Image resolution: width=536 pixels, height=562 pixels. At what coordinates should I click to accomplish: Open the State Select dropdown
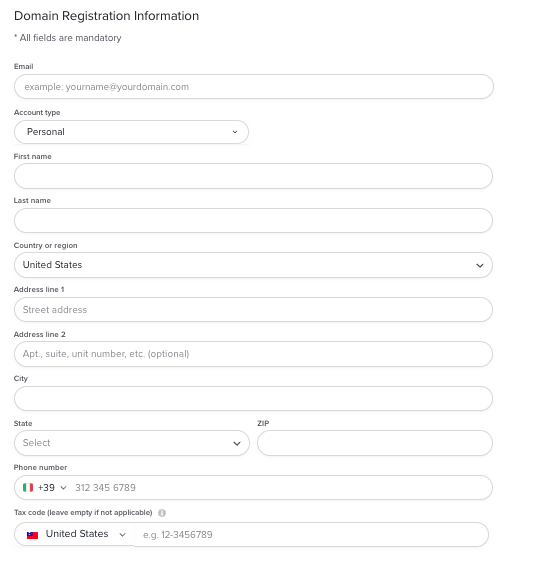coord(132,443)
